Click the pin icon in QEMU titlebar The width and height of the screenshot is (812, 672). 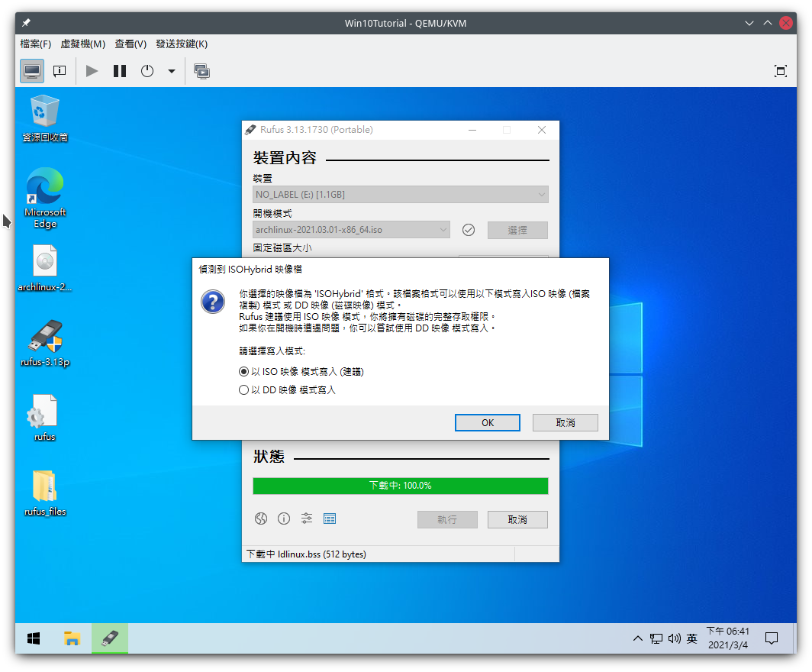click(x=26, y=23)
